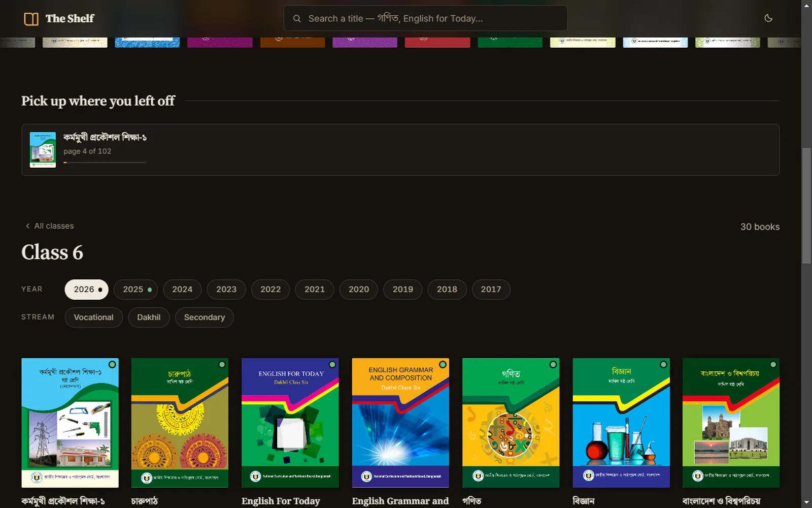
Task: Click English For Today title text
Action: (281, 501)
